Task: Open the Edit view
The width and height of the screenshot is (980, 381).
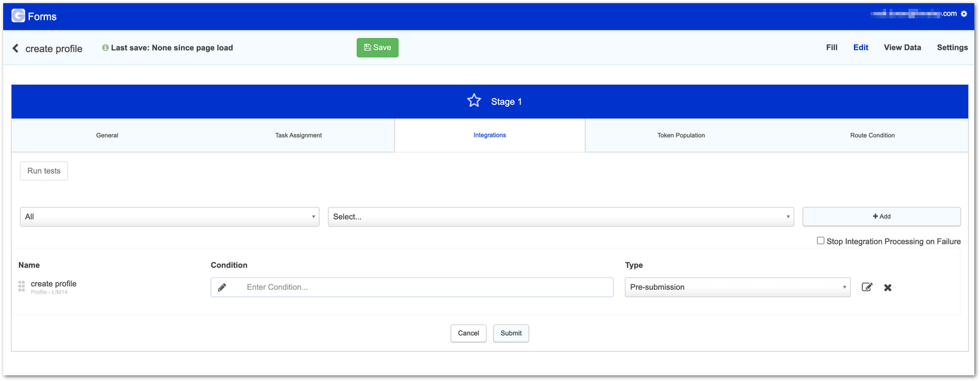Action: pos(861,47)
